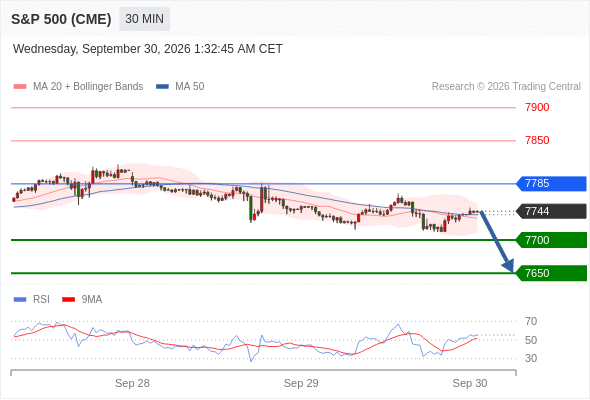Click the Sep 29 date axis label
The width and height of the screenshot is (590, 400).
pyautogui.click(x=301, y=383)
